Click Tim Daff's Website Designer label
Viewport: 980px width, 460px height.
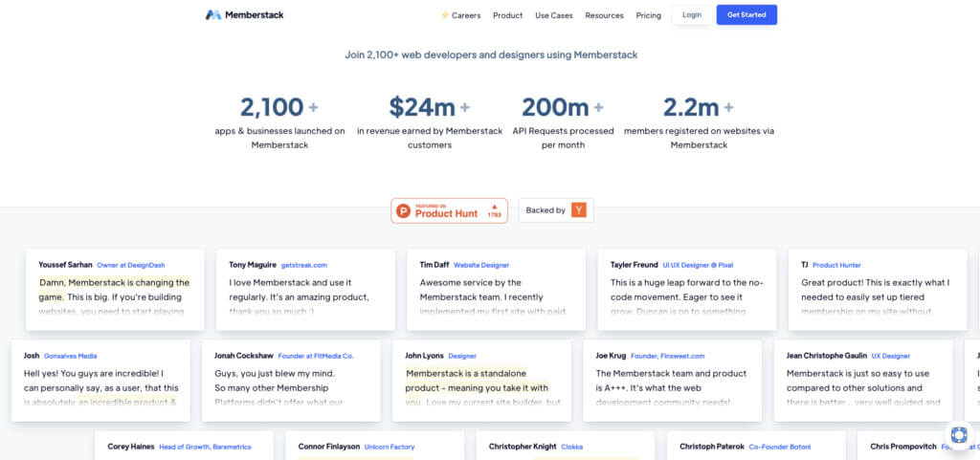481,265
